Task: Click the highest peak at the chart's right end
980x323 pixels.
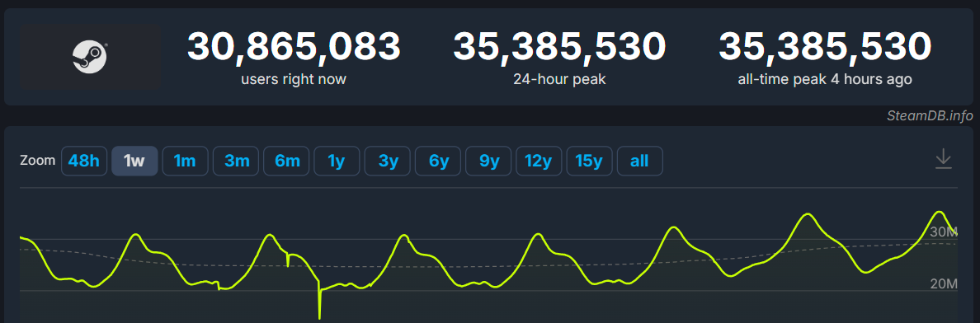Action: click(x=938, y=213)
